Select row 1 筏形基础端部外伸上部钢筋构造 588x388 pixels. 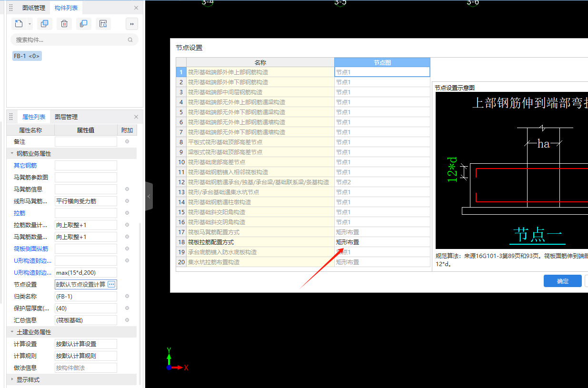(260, 72)
